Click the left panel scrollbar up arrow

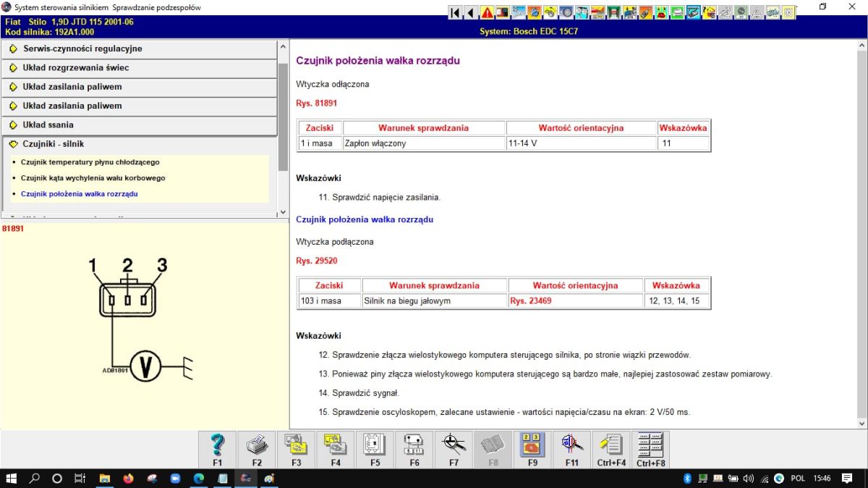click(x=283, y=45)
